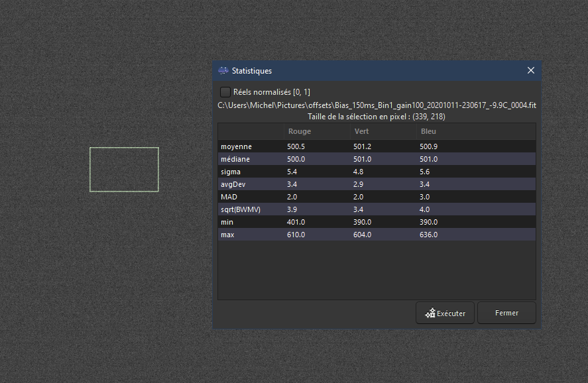Click the moyenne Bleu value 500.9
Viewport: 588px width, 383px height.
pyautogui.click(x=429, y=146)
